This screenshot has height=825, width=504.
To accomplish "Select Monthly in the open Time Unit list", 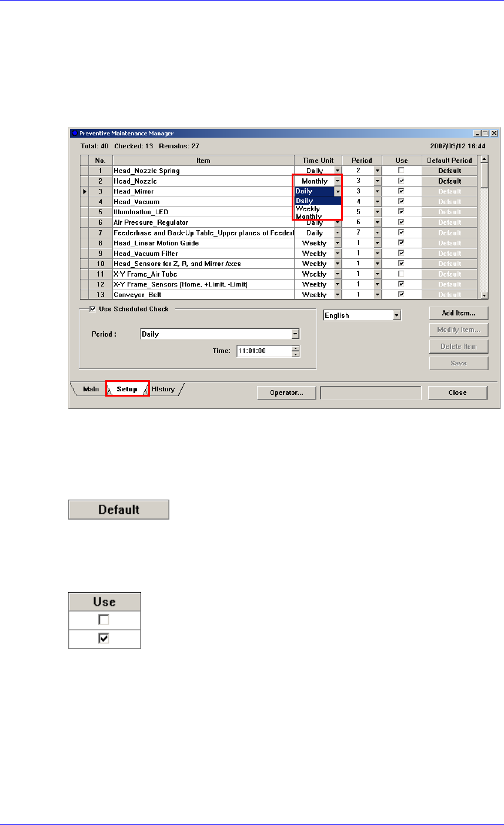I will (x=318, y=217).
